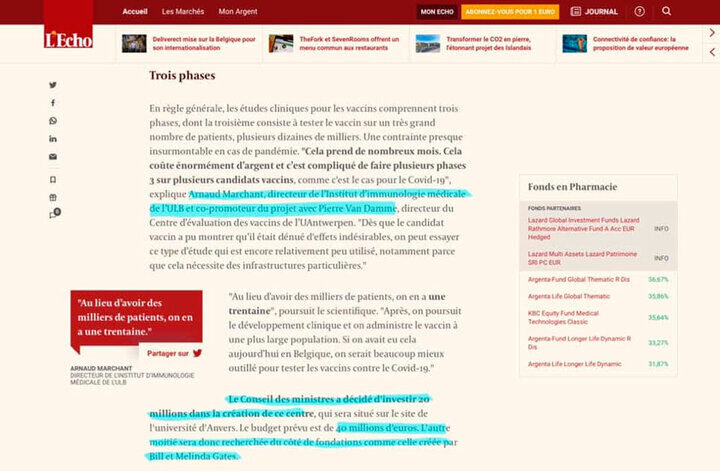
Task: Click Twitter bird beside Partager sur
Action: tap(197, 353)
